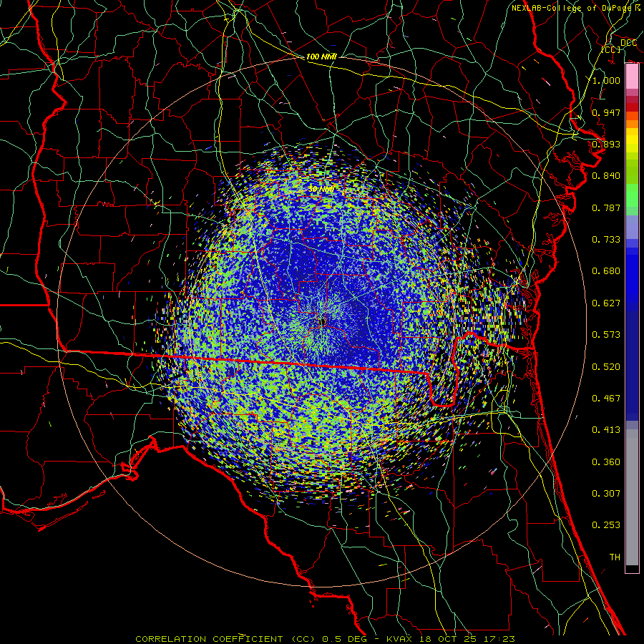Select the 0.520 scale value
The height and width of the screenshot is (644, 644).
coord(606,367)
